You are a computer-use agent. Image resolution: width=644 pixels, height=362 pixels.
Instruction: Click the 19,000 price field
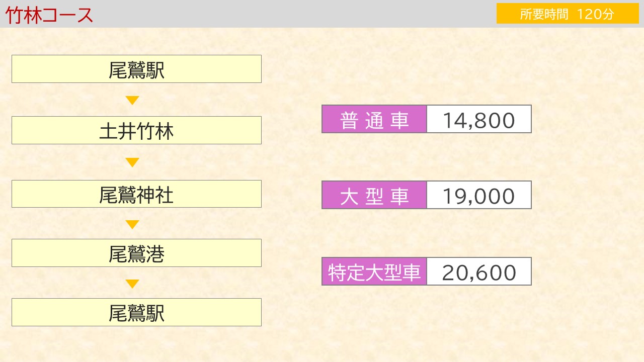tap(479, 195)
